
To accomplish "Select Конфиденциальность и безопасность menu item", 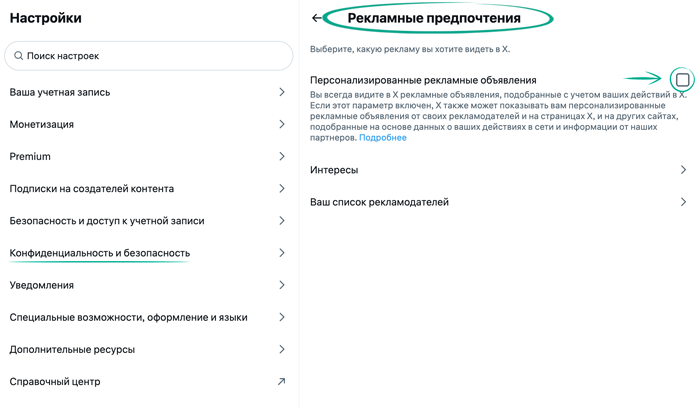I will point(100,253).
